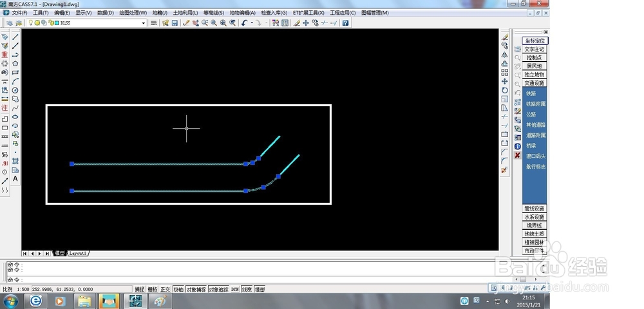Toggle 模型 model space in the status bar

(260, 289)
